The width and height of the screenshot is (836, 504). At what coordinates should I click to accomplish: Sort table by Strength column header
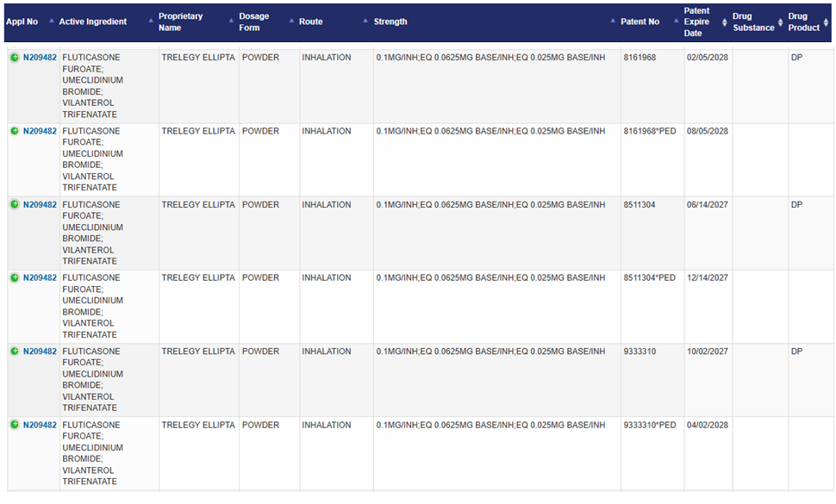(x=390, y=22)
